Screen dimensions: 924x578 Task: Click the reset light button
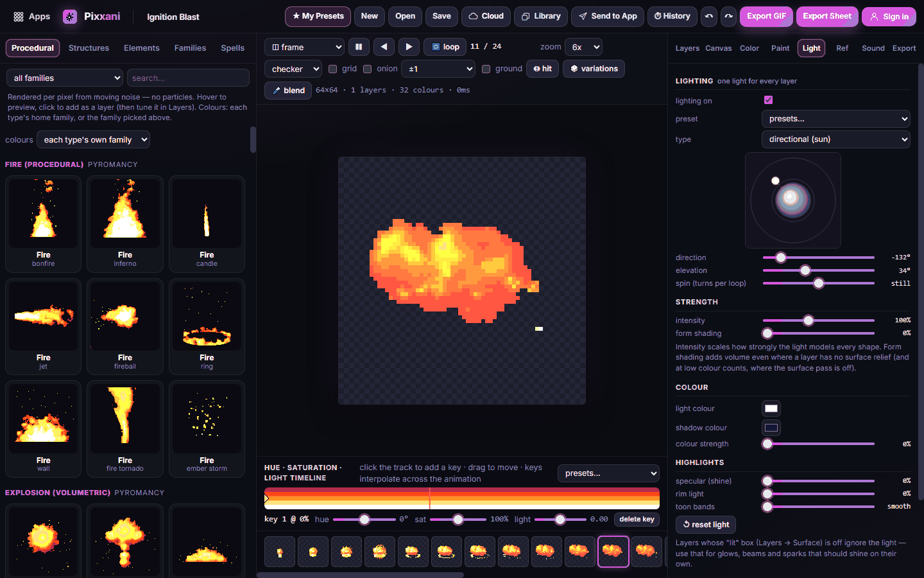tap(706, 525)
